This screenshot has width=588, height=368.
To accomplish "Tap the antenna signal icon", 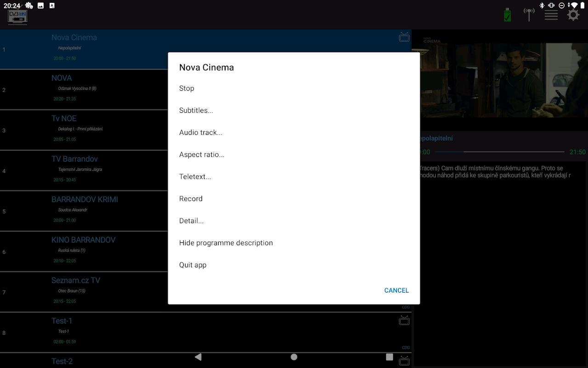I will pos(529,15).
